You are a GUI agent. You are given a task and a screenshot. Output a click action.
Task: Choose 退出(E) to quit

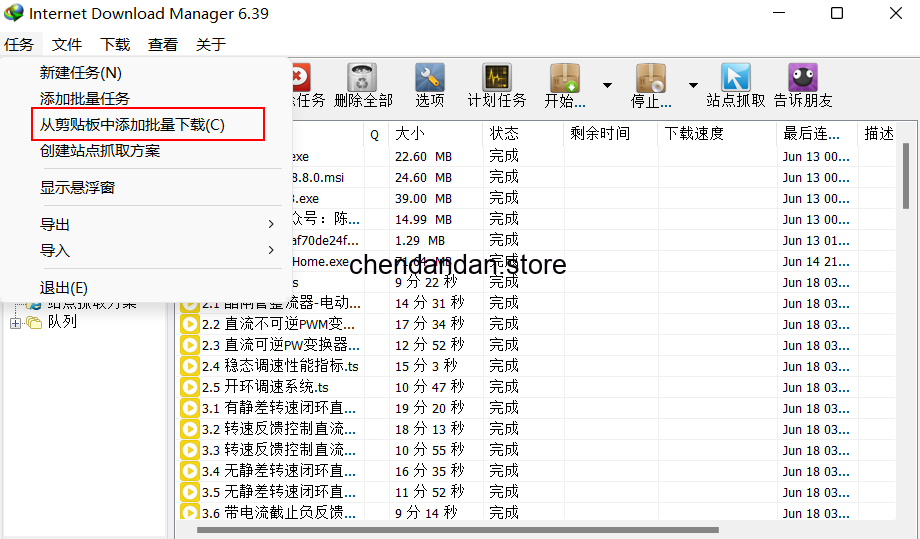coord(63,288)
